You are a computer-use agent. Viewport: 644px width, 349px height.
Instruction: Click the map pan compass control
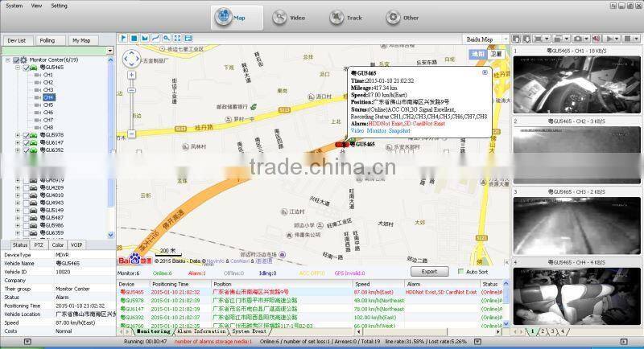click(132, 59)
